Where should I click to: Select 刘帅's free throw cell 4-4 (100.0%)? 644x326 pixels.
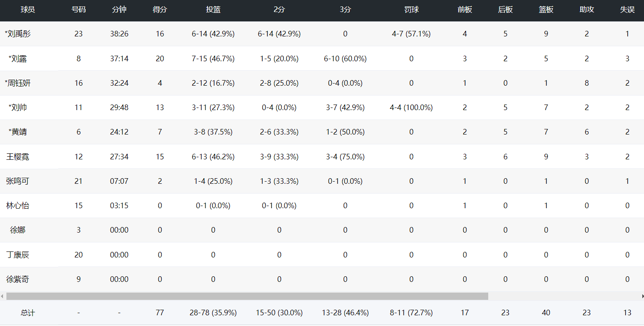[411, 108]
